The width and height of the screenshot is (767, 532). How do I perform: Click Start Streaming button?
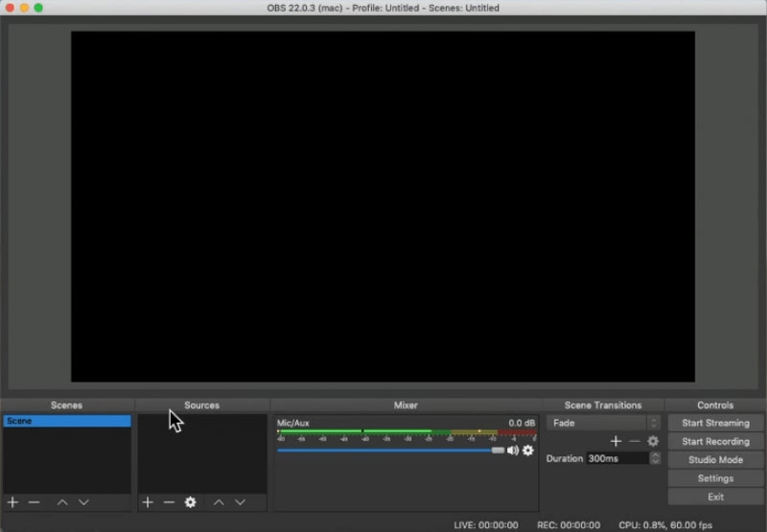715,423
